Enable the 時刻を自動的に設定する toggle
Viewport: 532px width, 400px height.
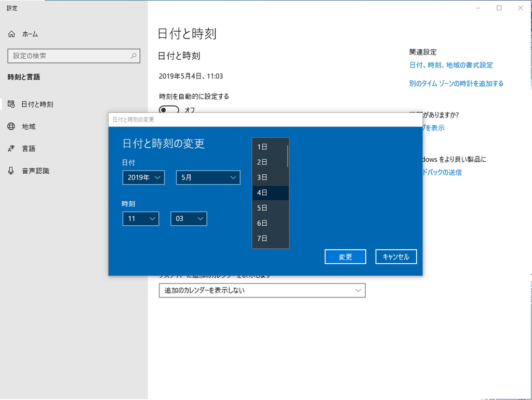pos(168,110)
